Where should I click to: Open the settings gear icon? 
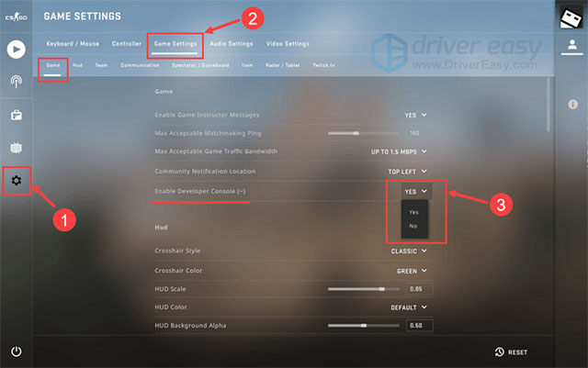[17, 181]
